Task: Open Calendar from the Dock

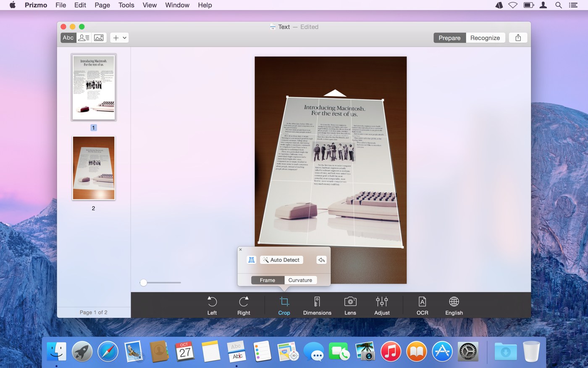Action: tap(185, 351)
